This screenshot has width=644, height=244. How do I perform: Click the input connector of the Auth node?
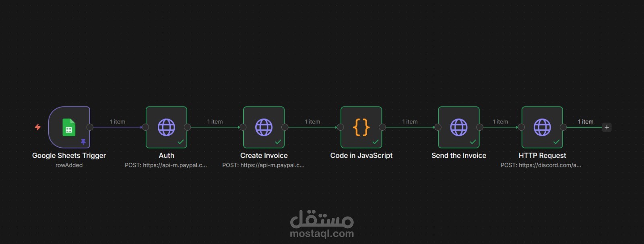click(x=146, y=127)
